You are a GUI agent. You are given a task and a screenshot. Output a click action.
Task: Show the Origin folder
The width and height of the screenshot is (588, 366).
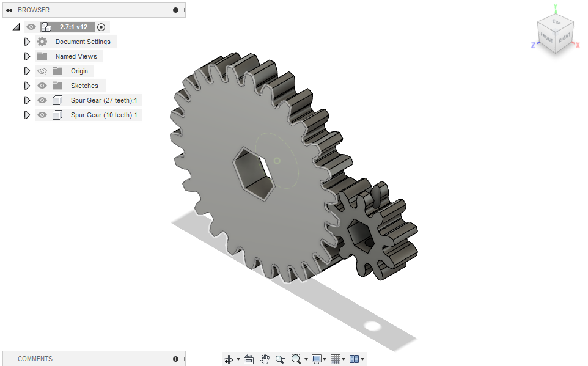[42, 70]
